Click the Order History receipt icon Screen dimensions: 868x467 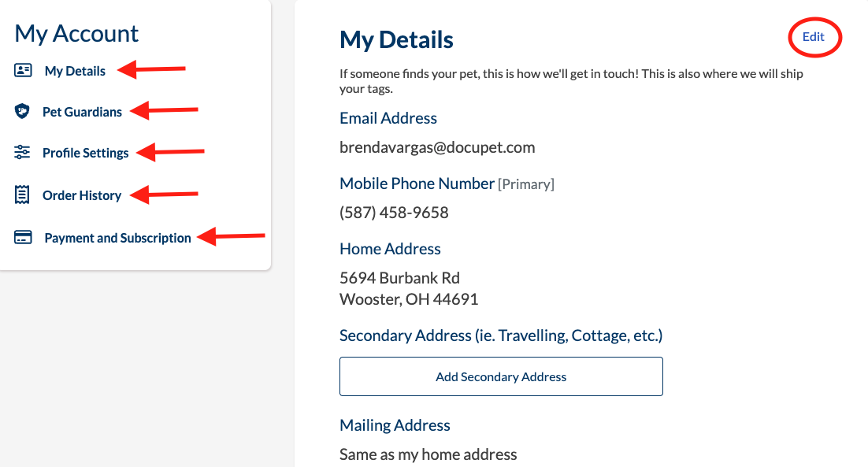point(22,195)
